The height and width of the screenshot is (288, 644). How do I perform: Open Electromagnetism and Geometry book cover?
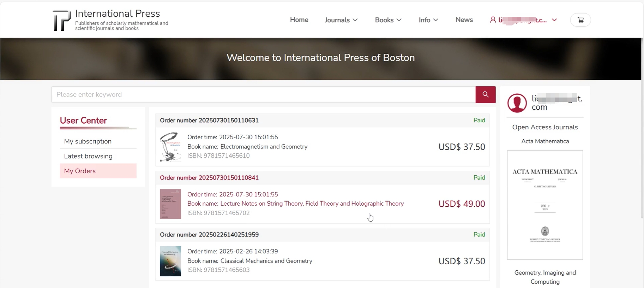[x=170, y=147]
